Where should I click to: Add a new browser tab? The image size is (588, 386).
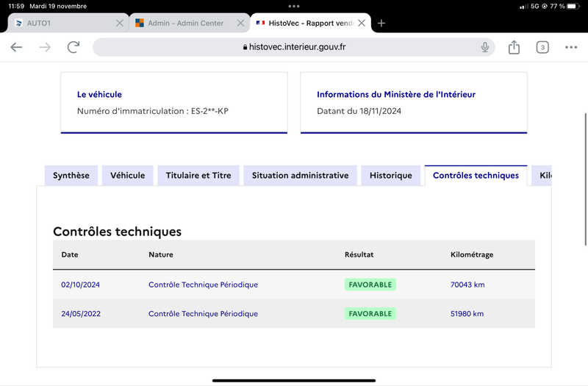pos(381,24)
